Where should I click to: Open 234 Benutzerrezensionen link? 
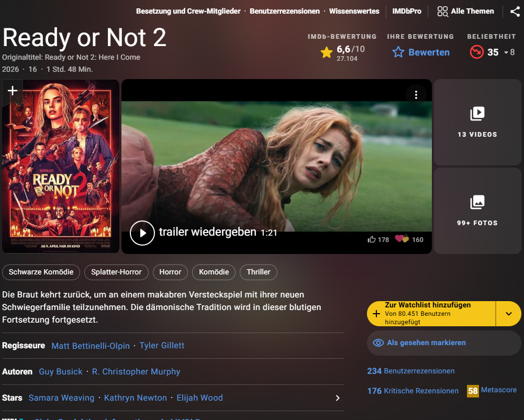[411, 371]
